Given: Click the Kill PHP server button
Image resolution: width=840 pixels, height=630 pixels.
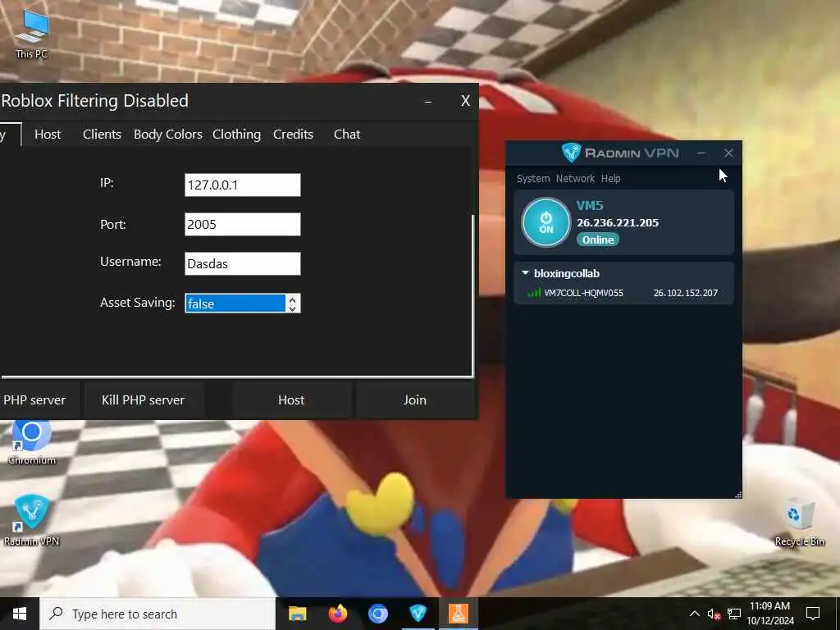Looking at the screenshot, I should (x=143, y=400).
